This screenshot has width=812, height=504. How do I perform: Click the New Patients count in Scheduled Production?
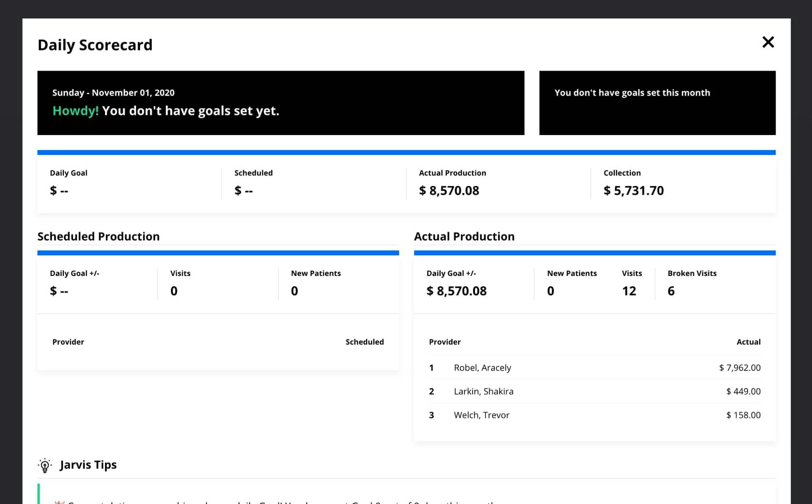click(x=294, y=291)
